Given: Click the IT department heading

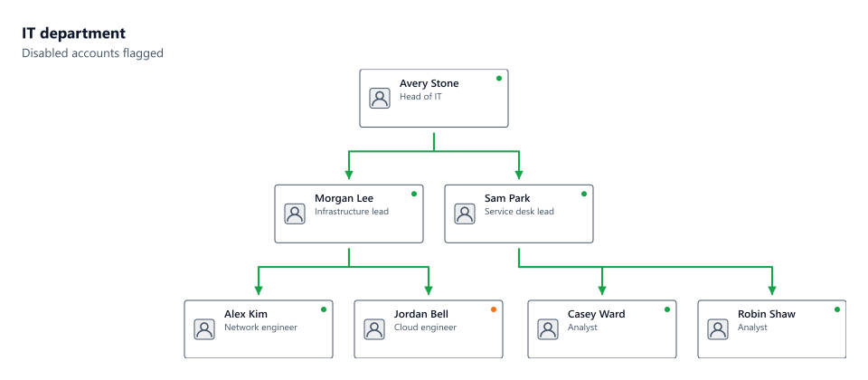Looking at the screenshot, I should (73, 33).
